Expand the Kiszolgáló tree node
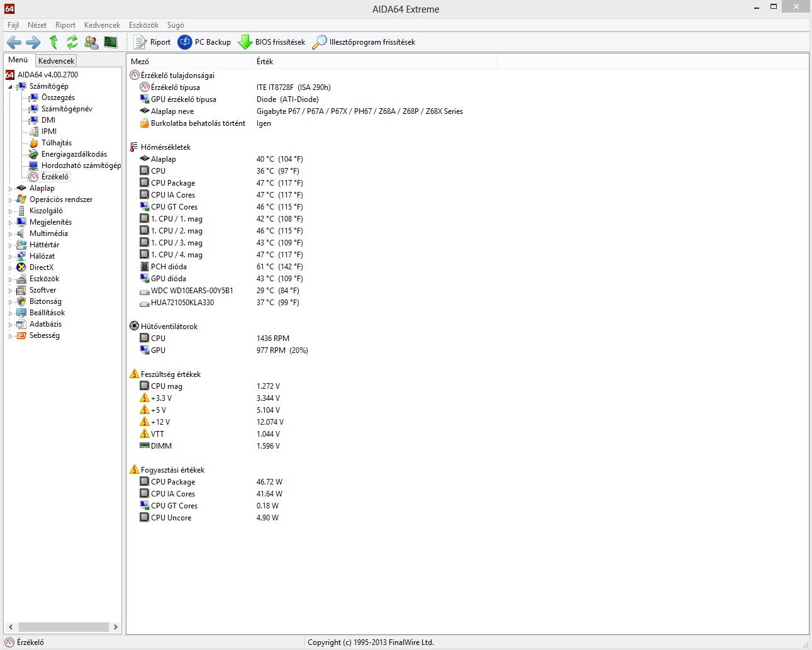The height and width of the screenshot is (650, 812). point(10,211)
